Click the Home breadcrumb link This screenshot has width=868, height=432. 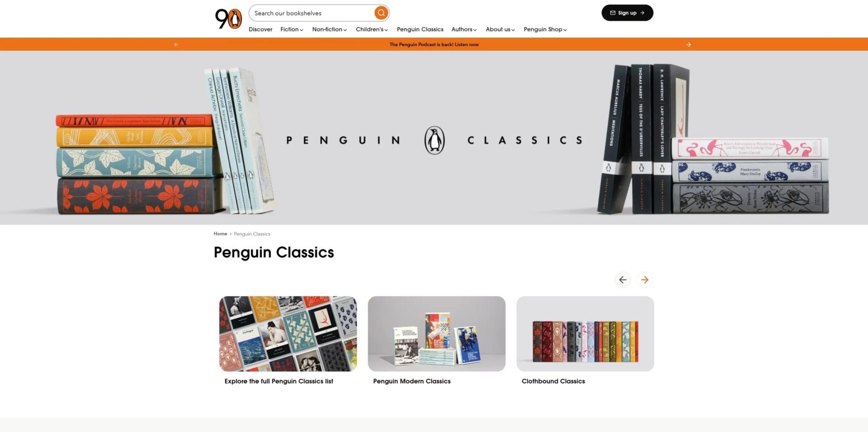pyautogui.click(x=220, y=234)
